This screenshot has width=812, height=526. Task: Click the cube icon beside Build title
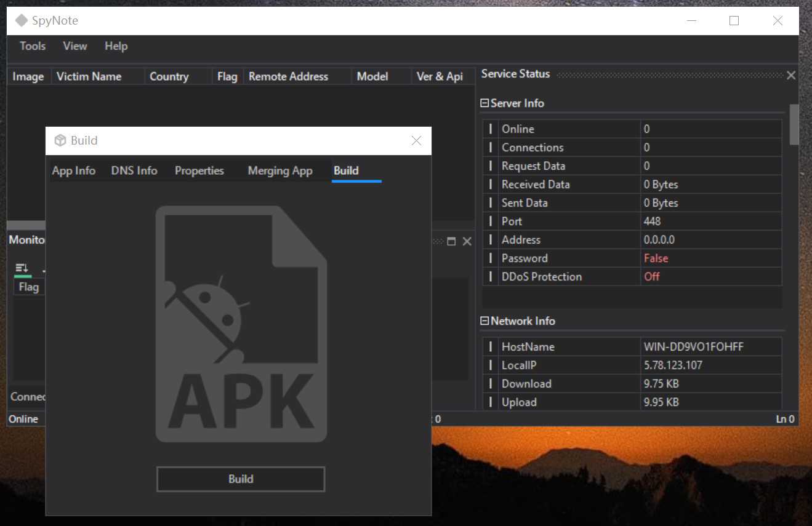60,140
